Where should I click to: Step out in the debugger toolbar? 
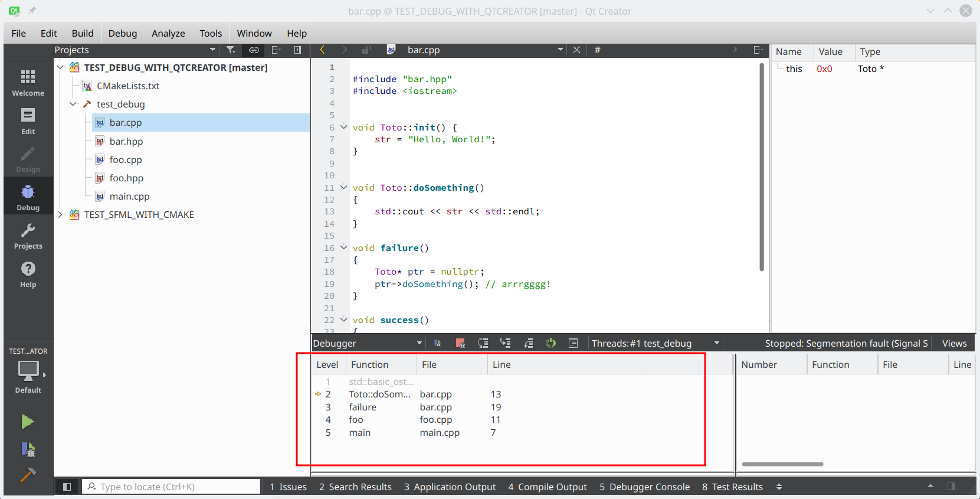pos(528,343)
